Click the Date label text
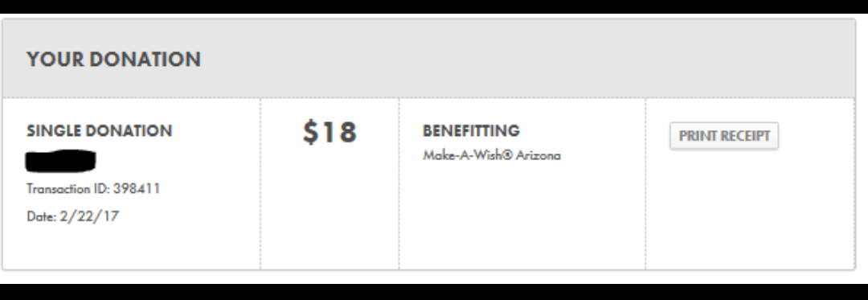868x300 pixels. (42, 216)
